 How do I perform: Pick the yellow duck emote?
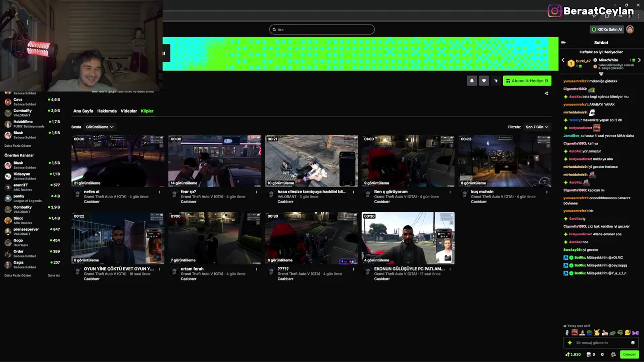pos(627,332)
